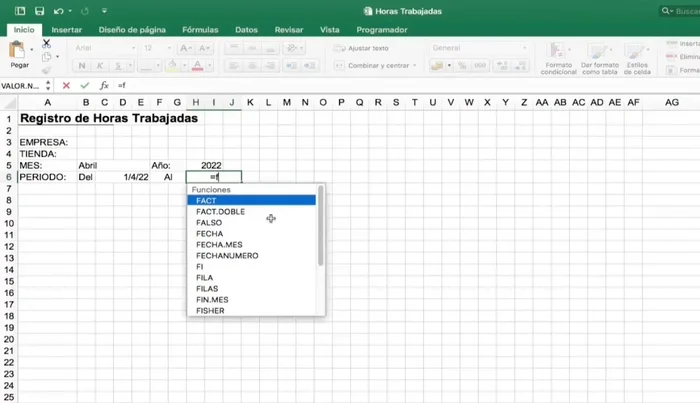
Task: Click the Pegar paste icon
Action: tap(19, 53)
